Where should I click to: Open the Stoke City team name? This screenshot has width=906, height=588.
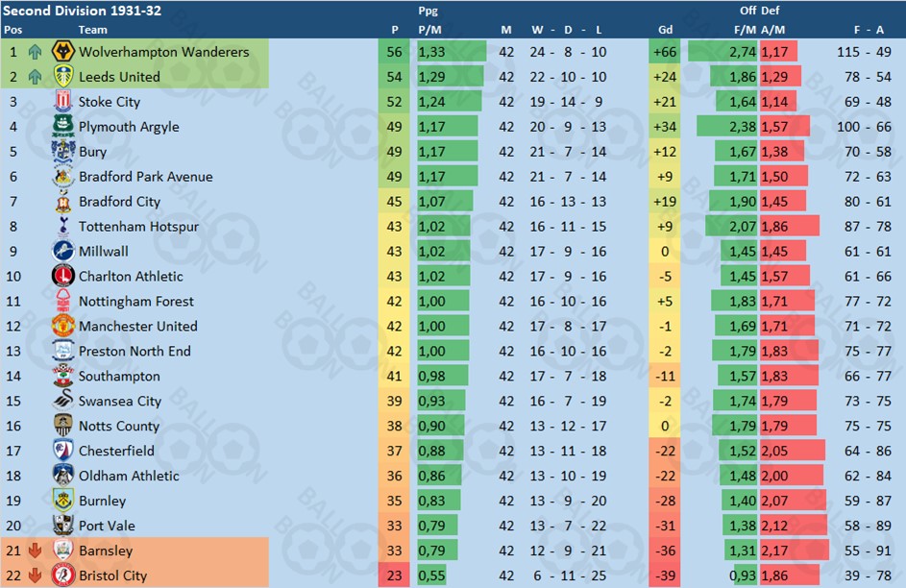click(x=110, y=102)
